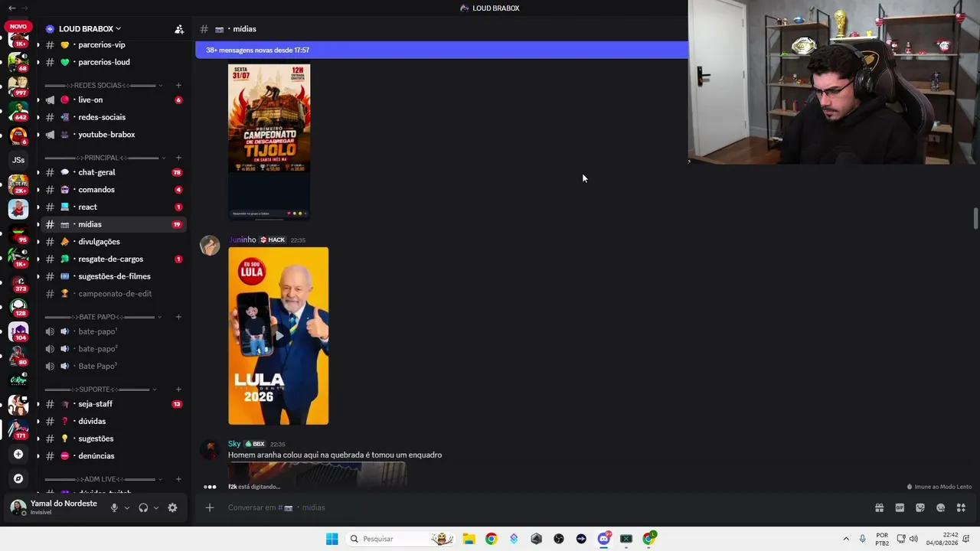Screen dimensions: 980x551
Task: Open the server icon with 373 badge
Action: coord(18,282)
